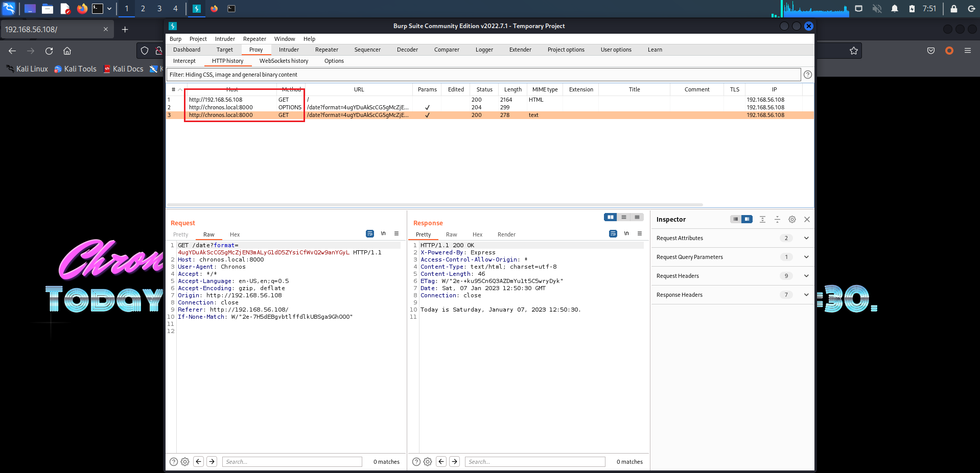Toggle non-printable characters in Response panel

626,233
